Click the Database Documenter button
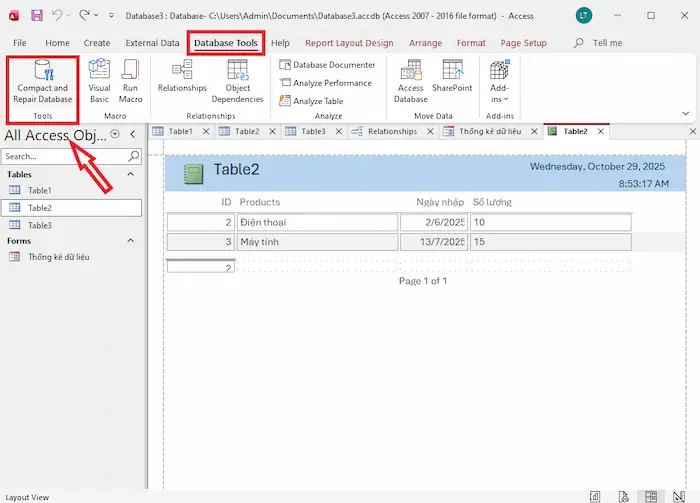The width and height of the screenshot is (700, 503). pyautogui.click(x=328, y=65)
